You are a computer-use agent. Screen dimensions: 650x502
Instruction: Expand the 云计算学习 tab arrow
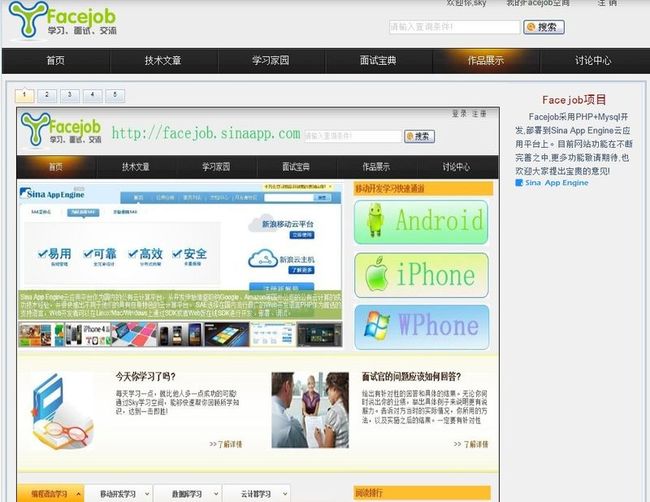[285, 494]
